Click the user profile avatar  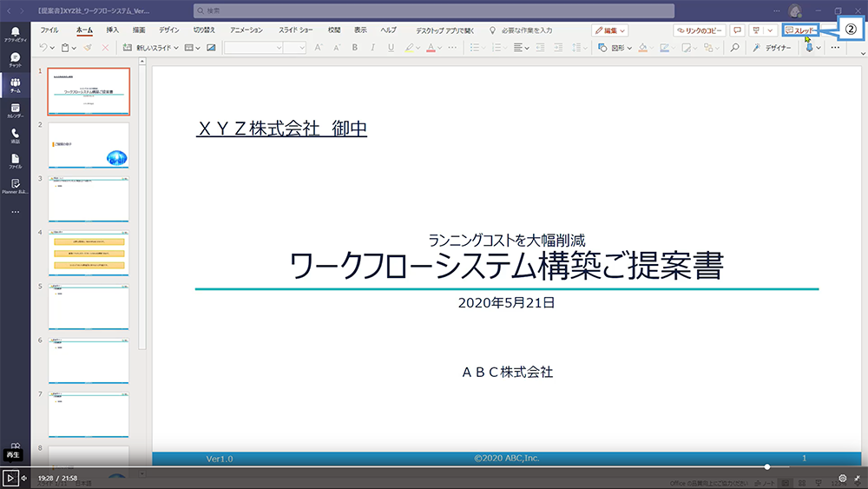click(x=795, y=10)
